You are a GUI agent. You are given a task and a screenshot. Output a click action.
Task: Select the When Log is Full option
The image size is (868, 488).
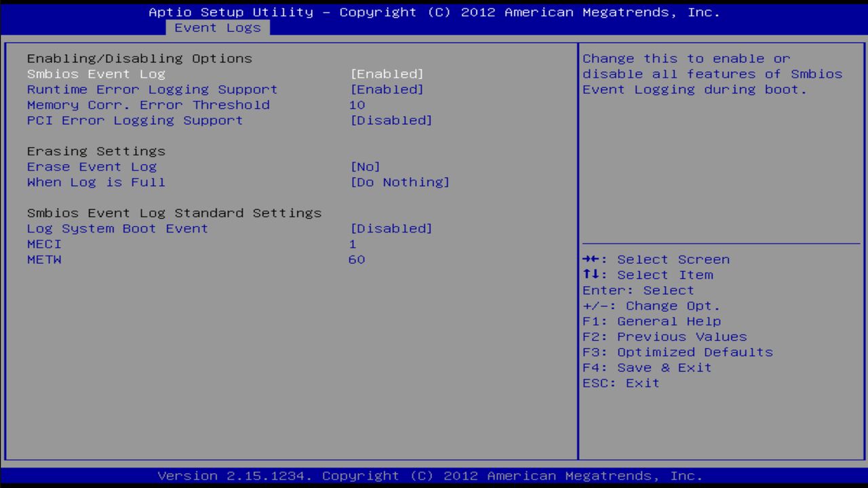point(96,182)
